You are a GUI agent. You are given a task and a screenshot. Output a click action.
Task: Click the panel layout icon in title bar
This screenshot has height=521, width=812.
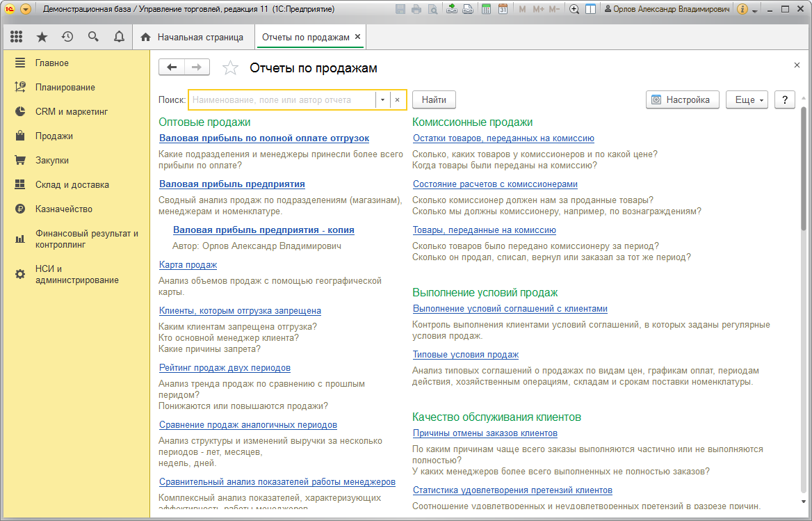(590, 9)
